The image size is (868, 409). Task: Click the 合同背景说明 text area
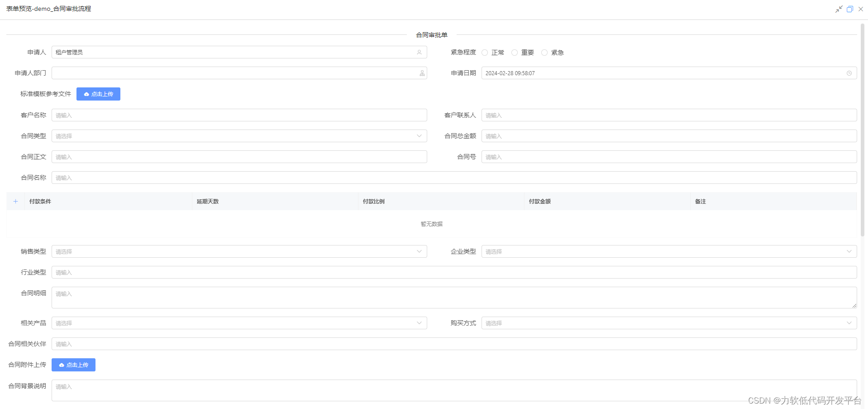454,390
